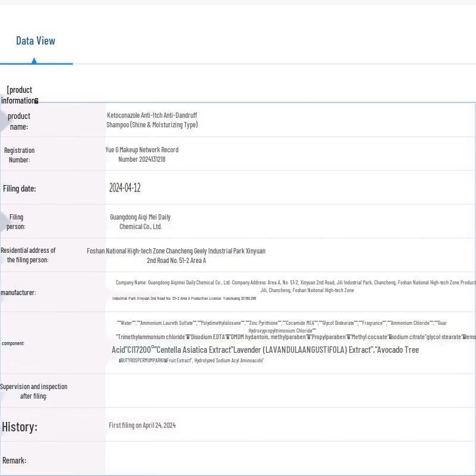Image resolution: width=476 pixels, height=476 pixels.
Task: Select the Foshan National High-tech Zone address
Action: click(176, 255)
